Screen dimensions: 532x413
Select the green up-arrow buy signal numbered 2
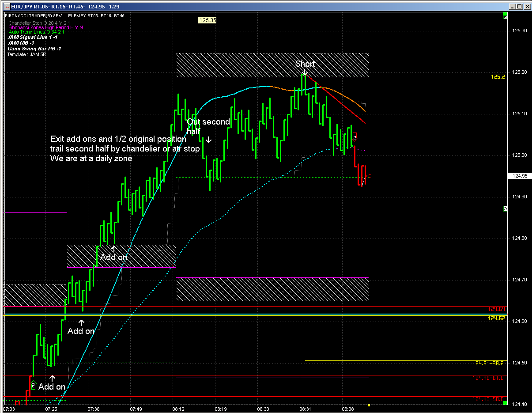tap(33, 385)
